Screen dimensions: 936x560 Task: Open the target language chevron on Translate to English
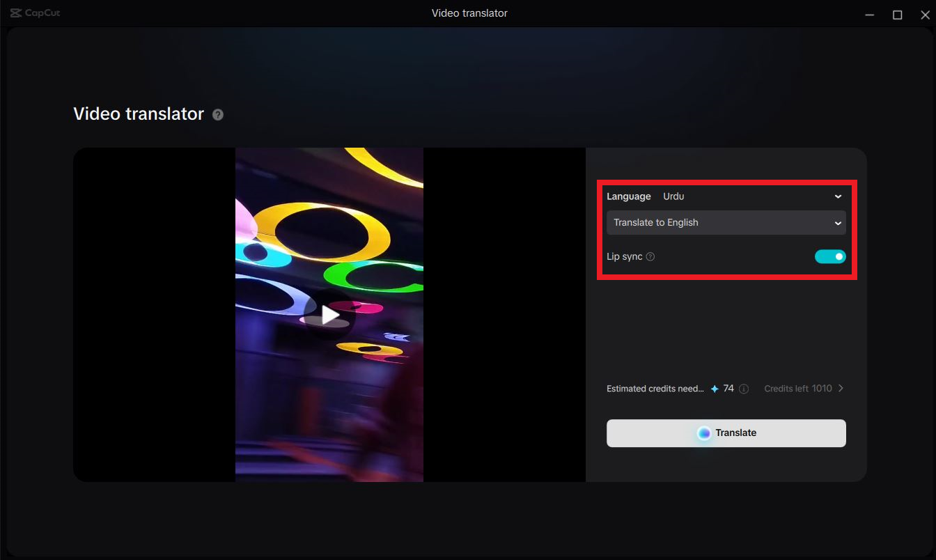[x=838, y=223]
